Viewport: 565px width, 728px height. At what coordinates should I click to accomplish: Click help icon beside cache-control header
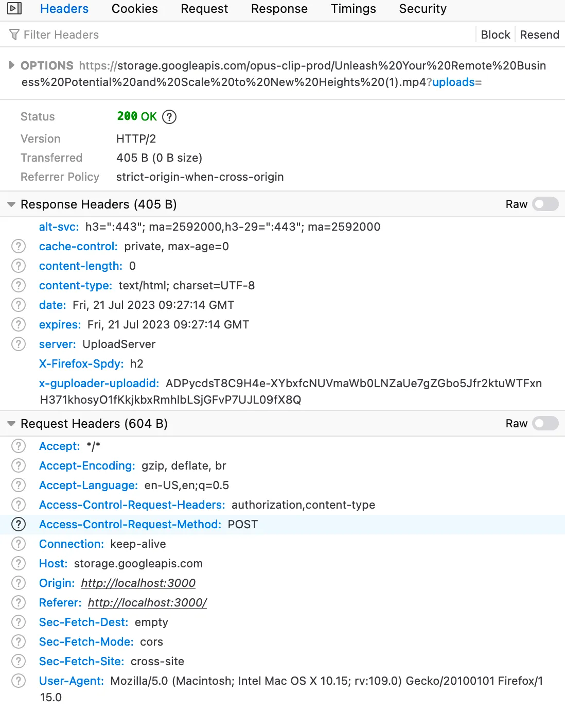pyautogui.click(x=19, y=247)
